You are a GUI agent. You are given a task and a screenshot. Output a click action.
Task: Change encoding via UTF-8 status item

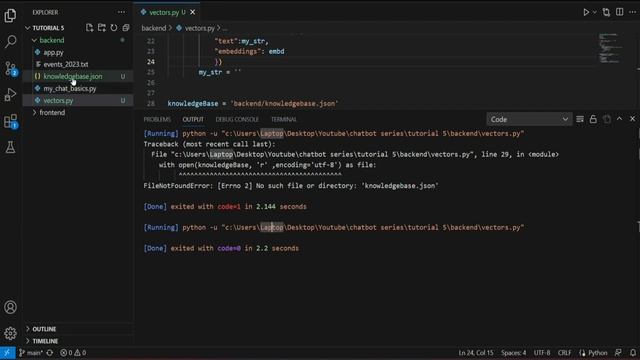point(542,353)
